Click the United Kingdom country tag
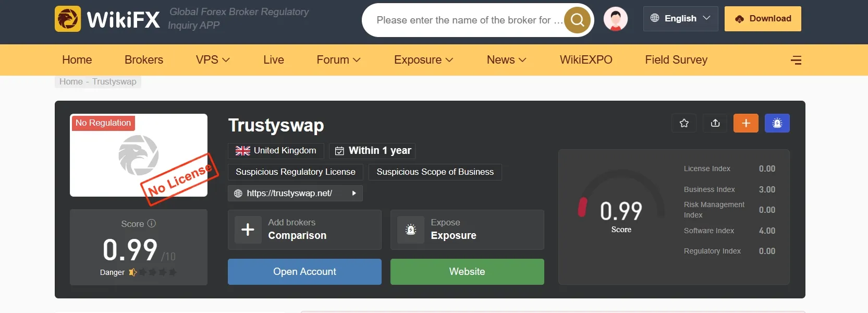This screenshot has width=868, height=313. tap(276, 151)
